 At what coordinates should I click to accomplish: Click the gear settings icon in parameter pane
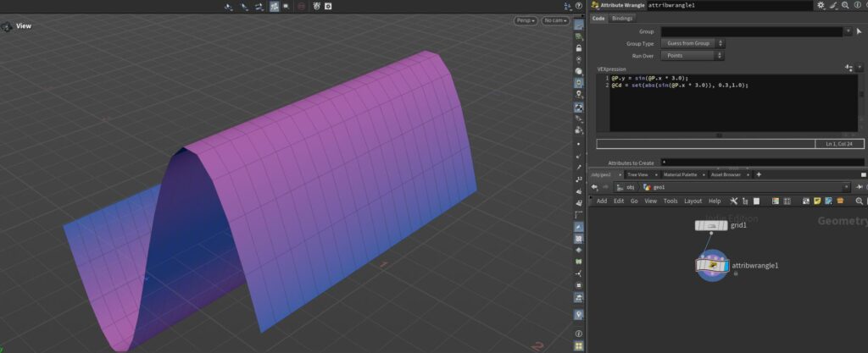pos(821,6)
